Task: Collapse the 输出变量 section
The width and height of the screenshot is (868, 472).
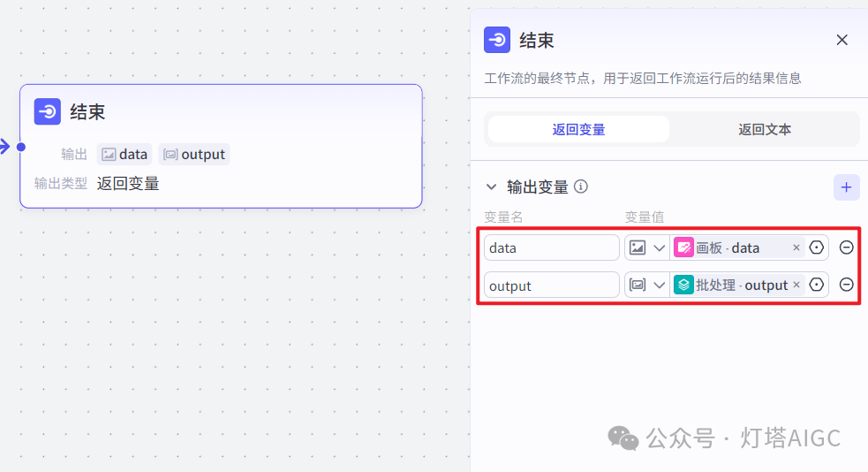Action: [x=491, y=187]
